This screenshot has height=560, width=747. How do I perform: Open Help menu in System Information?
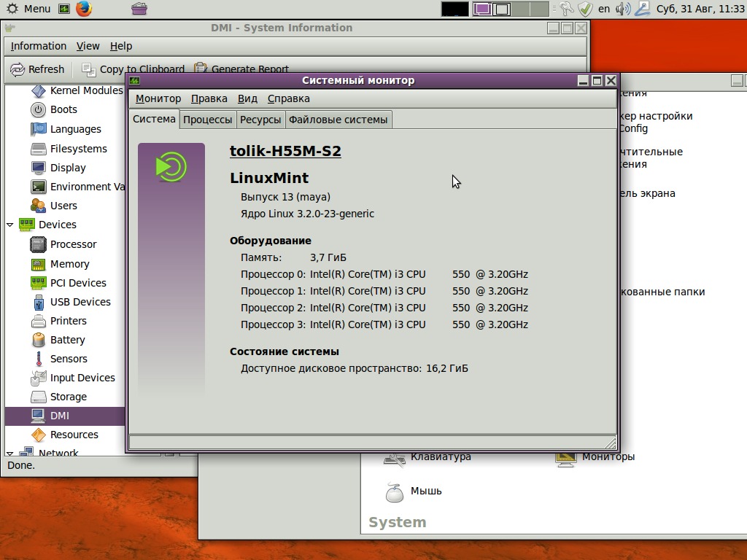[x=121, y=46]
